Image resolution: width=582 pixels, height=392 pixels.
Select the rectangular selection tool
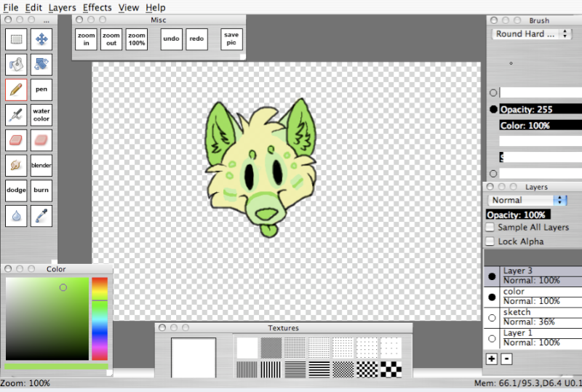click(x=16, y=39)
